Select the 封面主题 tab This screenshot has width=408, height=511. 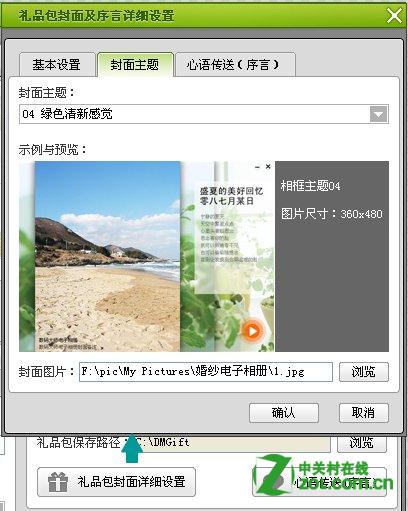pyautogui.click(x=135, y=65)
